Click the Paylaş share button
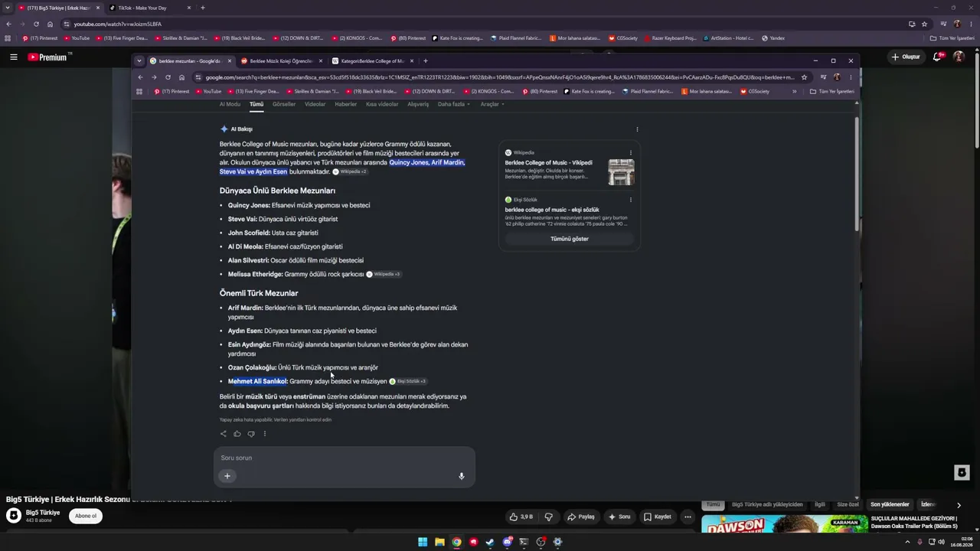This screenshot has height=551, width=980. [581, 517]
